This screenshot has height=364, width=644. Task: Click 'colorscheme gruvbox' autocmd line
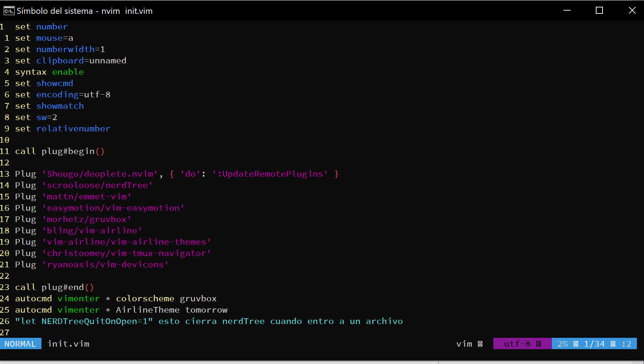point(116,298)
